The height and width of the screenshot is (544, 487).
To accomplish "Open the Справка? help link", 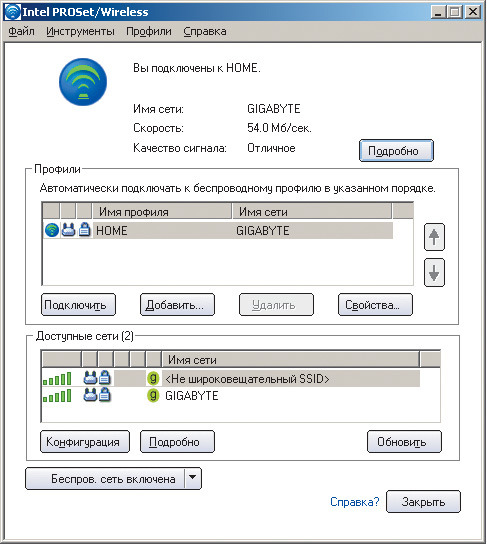I will tap(354, 502).
